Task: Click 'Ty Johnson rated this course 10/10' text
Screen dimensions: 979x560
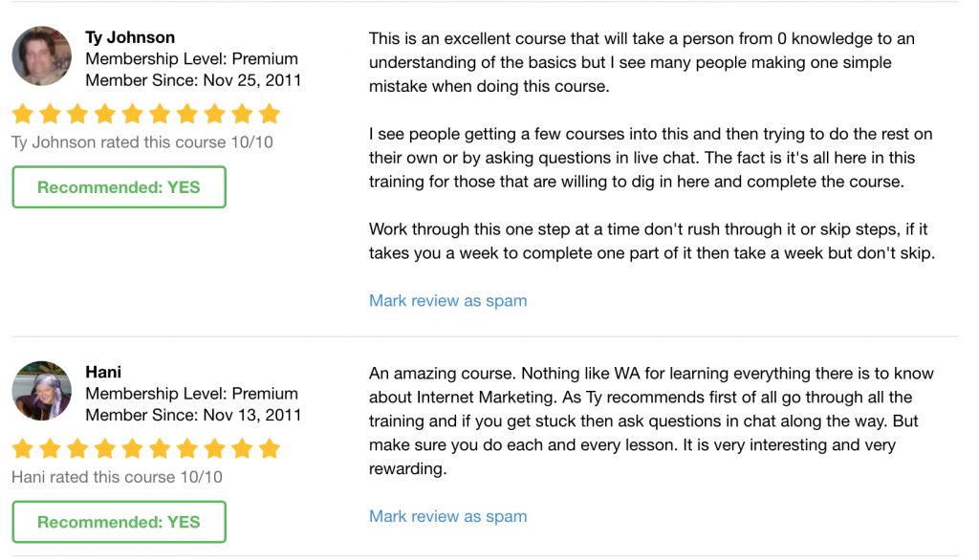Action: click(x=141, y=142)
